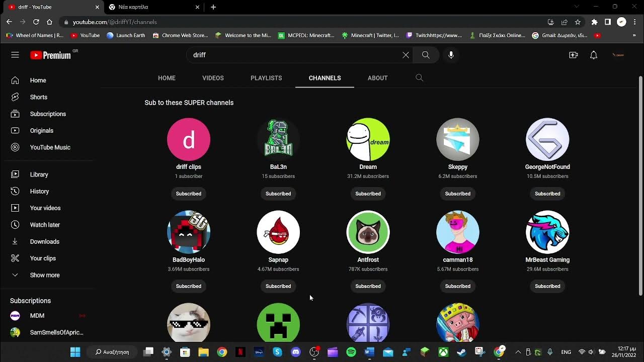Toggle Subscribed button under BaL3n
This screenshot has width=644, height=362.
click(x=278, y=194)
